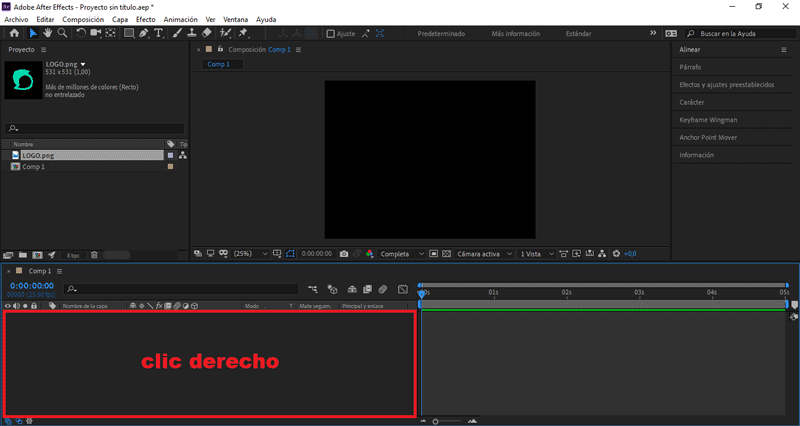
Task: Select the Zoom magnifier tool
Action: 62,33
